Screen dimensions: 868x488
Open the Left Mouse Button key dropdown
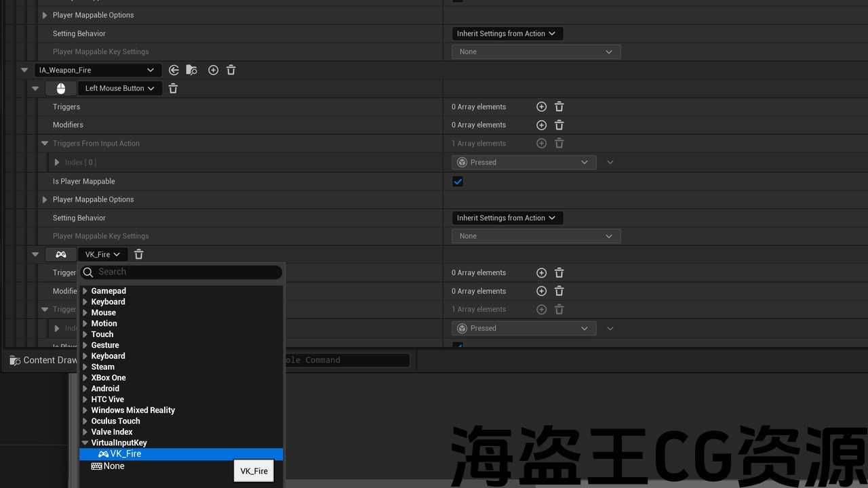point(119,88)
